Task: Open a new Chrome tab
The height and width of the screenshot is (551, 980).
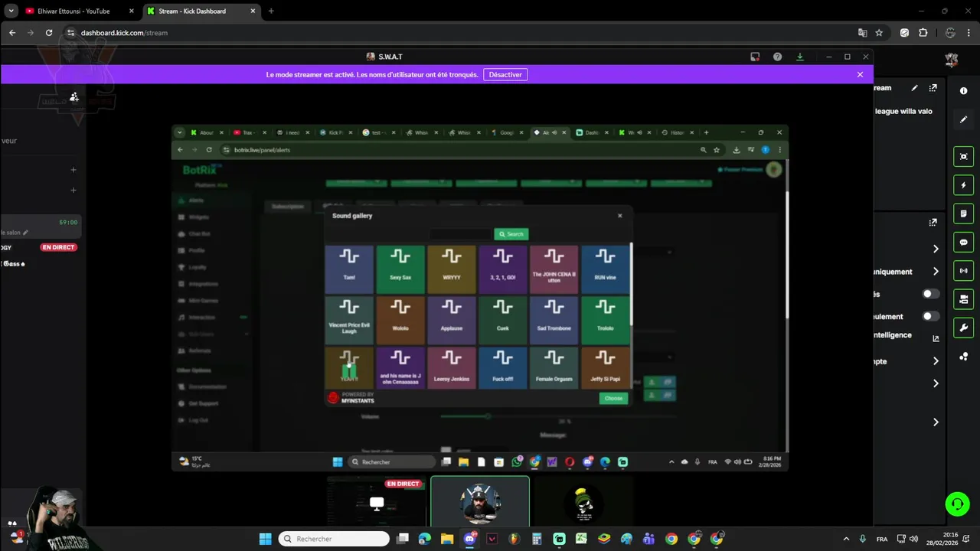Action: (271, 11)
